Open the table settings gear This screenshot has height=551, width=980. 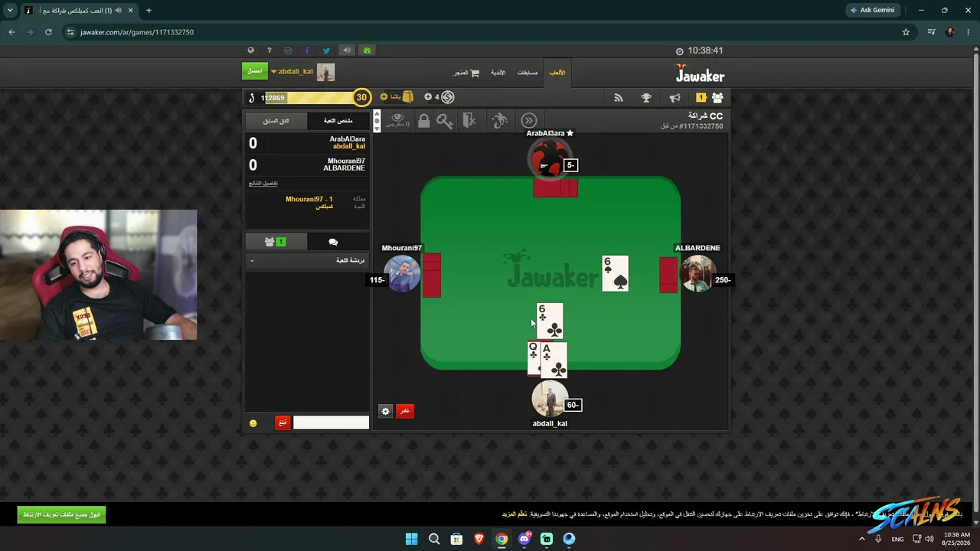[x=386, y=411]
